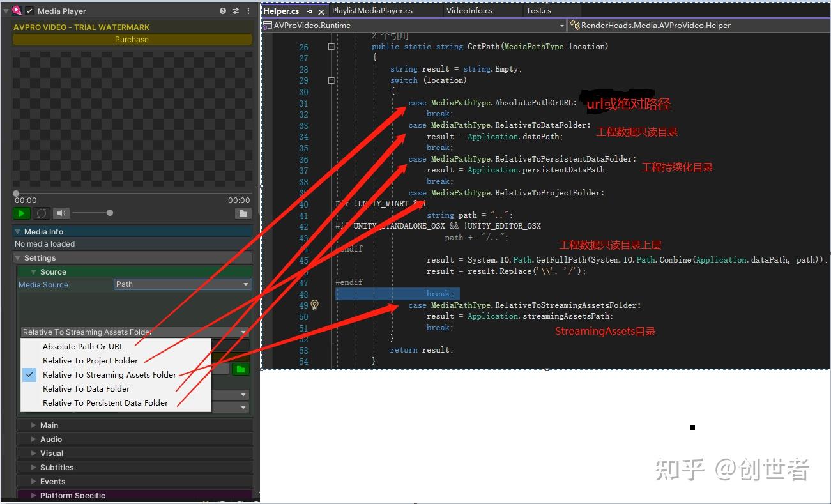Click the help question-mark icon on Media Player
831x504 pixels.
coord(222,11)
